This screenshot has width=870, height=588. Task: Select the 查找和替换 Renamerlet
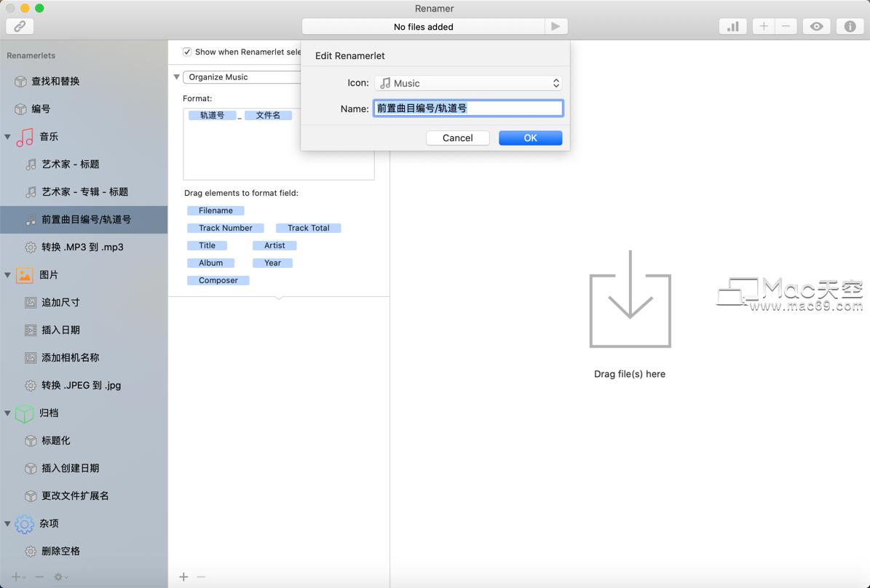click(56, 82)
